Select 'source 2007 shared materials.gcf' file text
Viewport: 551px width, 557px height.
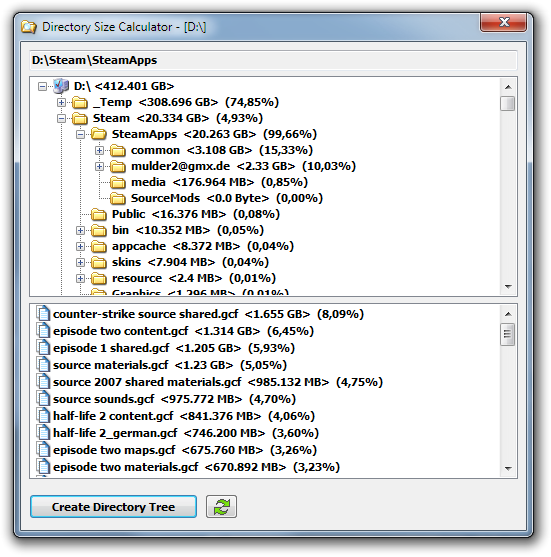[x=147, y=382]
